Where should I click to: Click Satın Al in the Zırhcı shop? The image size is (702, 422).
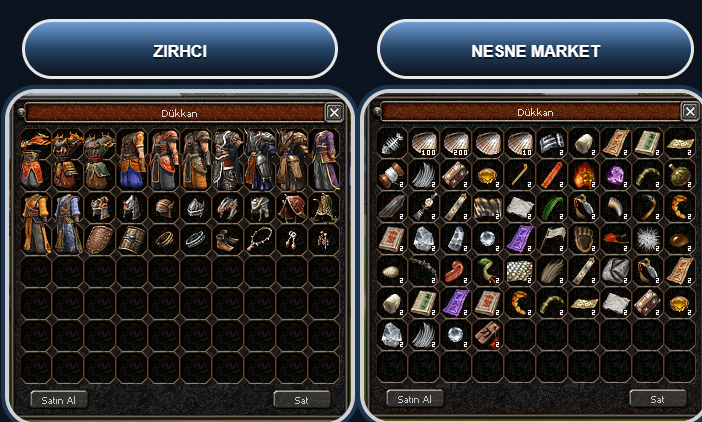click(x=59, y=400)
